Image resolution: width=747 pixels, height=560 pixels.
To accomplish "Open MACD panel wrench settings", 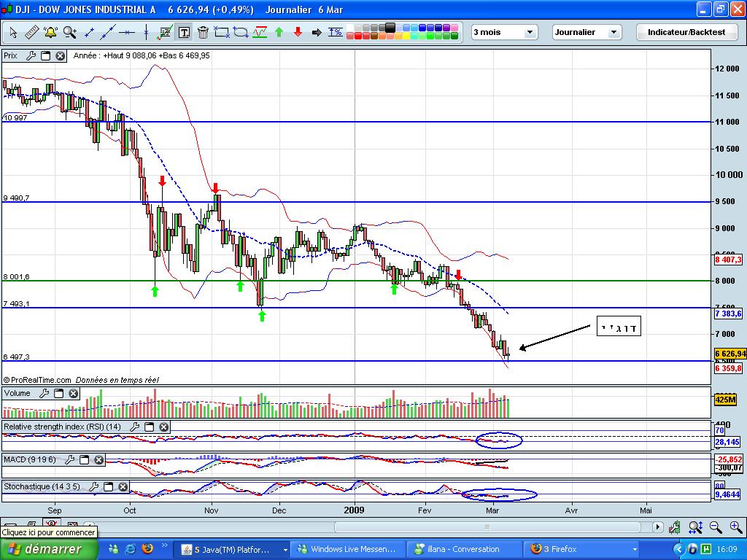I will tap(69, 459).
